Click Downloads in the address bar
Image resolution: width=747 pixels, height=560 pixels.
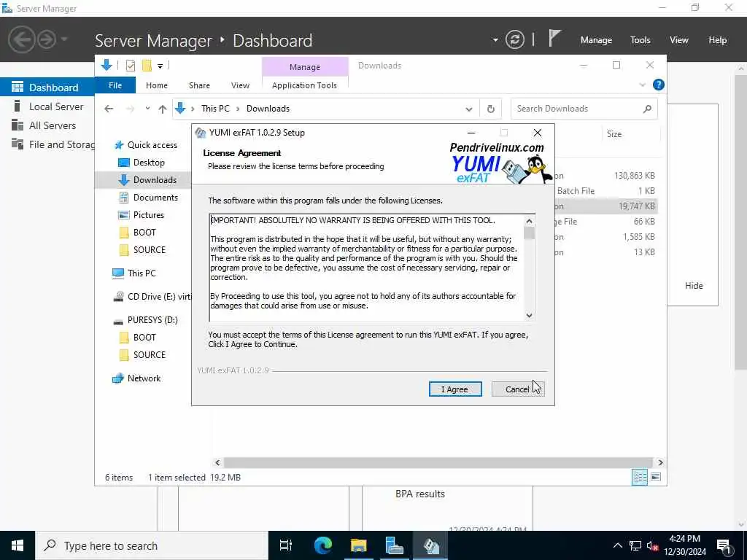point(268,109)
